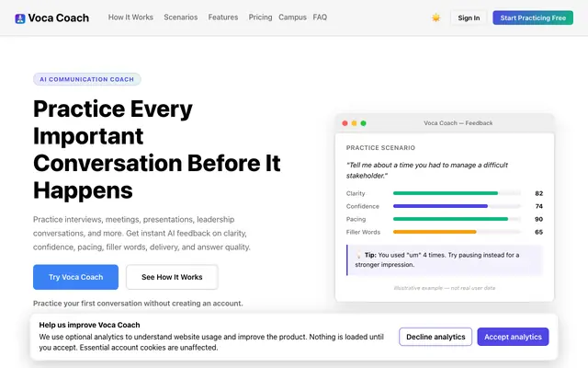Click the 'Voca Coach — Feedback' window title
588x368 pixels.
(x=458, y=123)
